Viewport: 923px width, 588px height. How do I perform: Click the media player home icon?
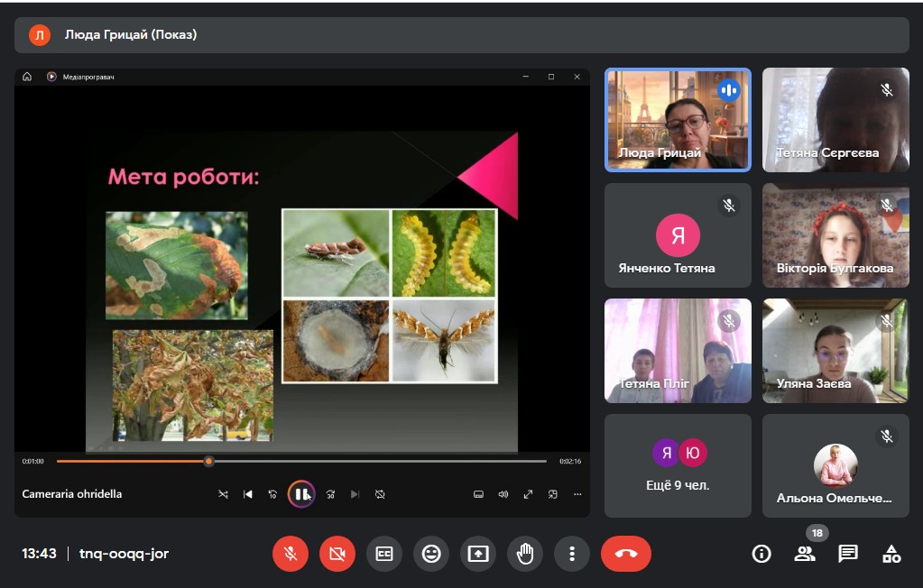tap(27, 77)
